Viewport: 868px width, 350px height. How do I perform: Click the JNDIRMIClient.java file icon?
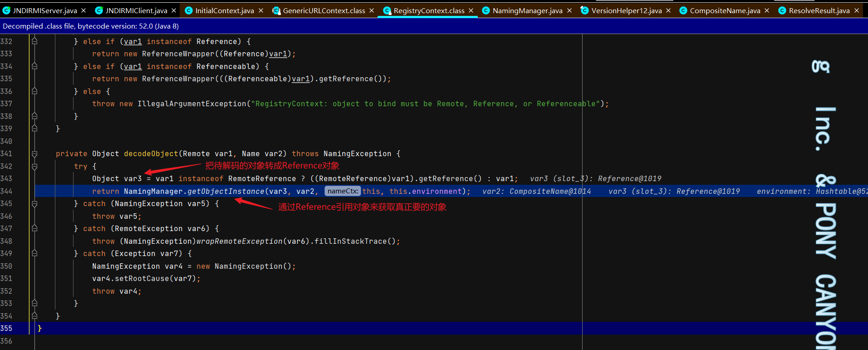coord(99,10)
